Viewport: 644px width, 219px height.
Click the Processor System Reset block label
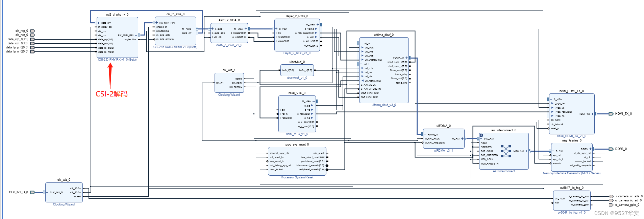(297, 177)
